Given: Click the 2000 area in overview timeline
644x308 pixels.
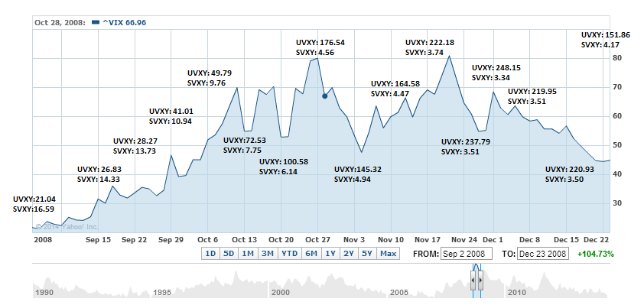Looking at the screenshot, I should click(281, 292).
